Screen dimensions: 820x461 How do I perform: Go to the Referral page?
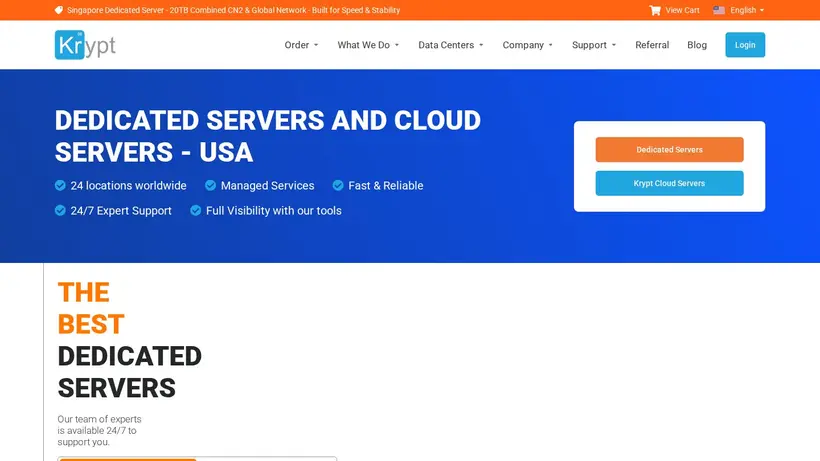coord(652,45)
